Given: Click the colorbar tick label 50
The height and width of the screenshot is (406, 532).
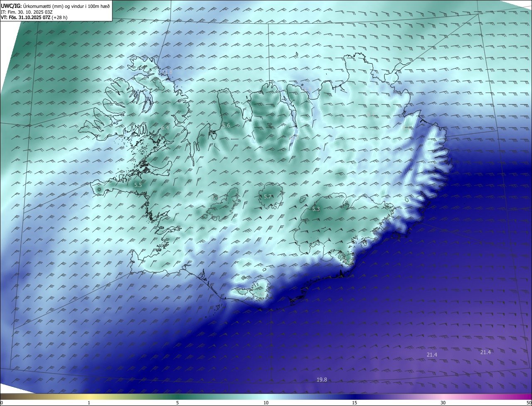Looking at the screenshot, I should [x=529, y=403].
